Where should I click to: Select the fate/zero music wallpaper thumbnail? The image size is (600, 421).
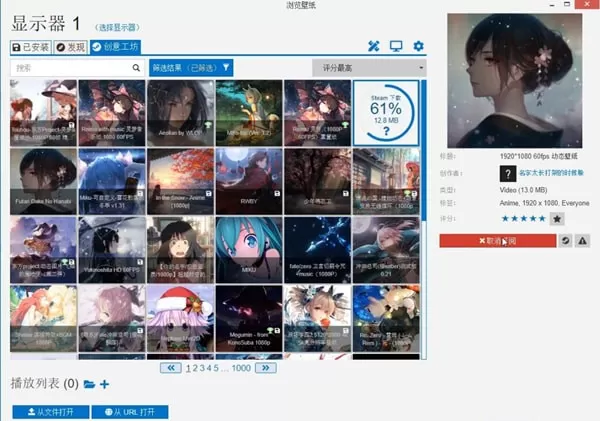(317, 250)
